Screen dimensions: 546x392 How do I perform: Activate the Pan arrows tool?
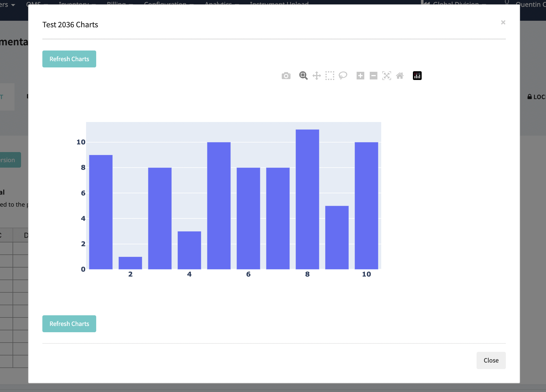click(x=316, y=76)
